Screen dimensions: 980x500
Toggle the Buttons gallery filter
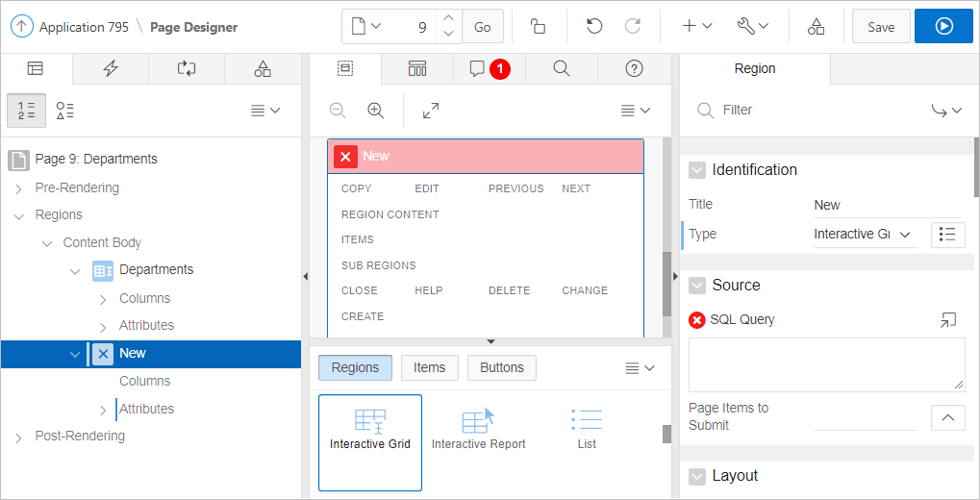[501, 367]
